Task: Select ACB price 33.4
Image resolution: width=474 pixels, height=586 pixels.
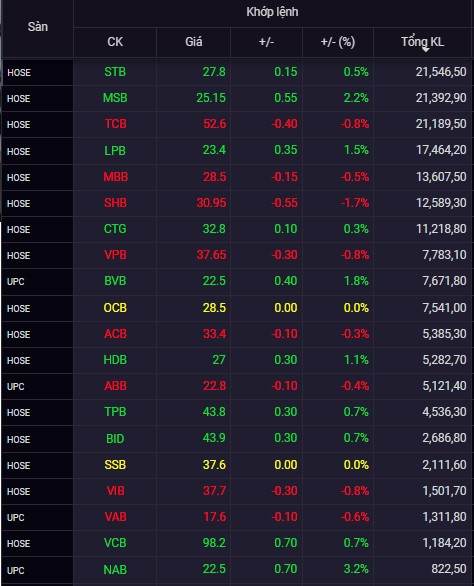Action: point(215,334)
